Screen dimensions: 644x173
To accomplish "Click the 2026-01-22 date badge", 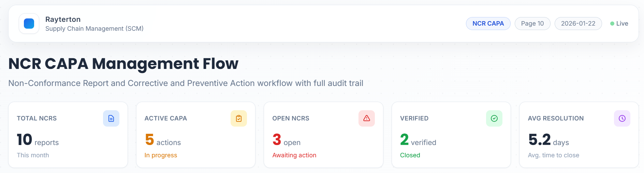I will coord(578,24).
